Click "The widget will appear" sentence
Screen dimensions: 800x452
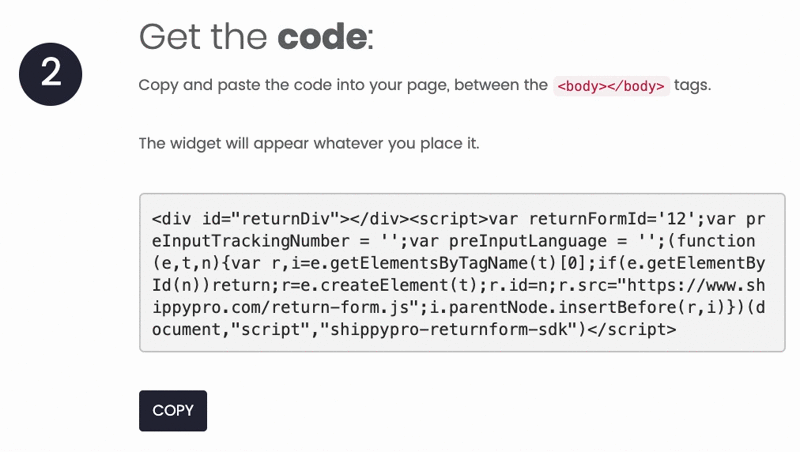point(309,143)
